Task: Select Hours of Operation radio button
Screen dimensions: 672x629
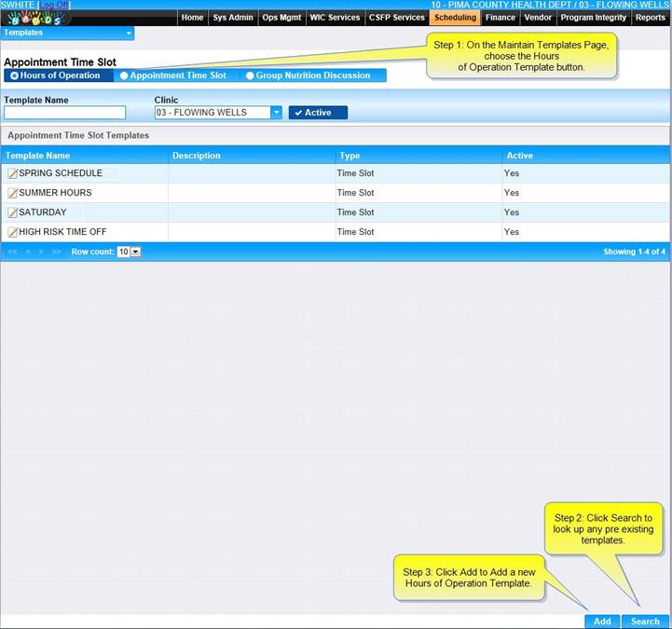Action: click(x=14, y=75)
